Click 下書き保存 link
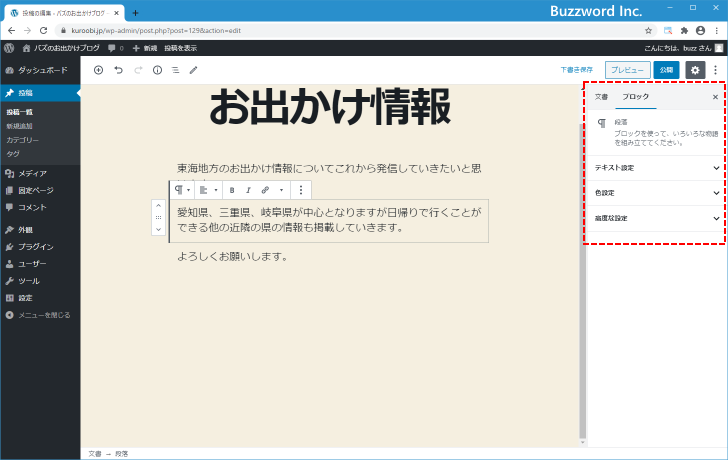The width and height of the screenshot is (728, 460). pyautogui.click(x=576, y=70)
